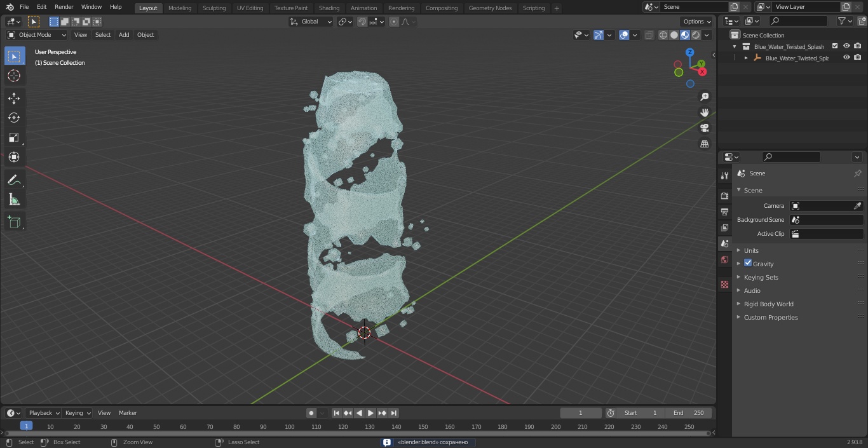Image resolution: width=868 pixels, height=448 pixels.
Task: Click the Marker menu in timeline
Action: pyautogui.click(x=128, y=413)
